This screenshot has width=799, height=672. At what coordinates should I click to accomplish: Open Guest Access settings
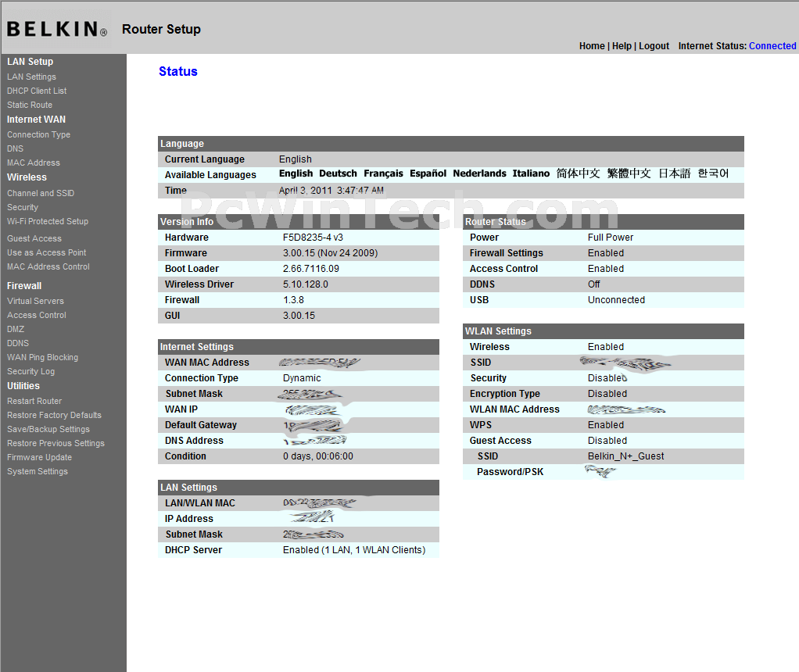tap(34, 238)
